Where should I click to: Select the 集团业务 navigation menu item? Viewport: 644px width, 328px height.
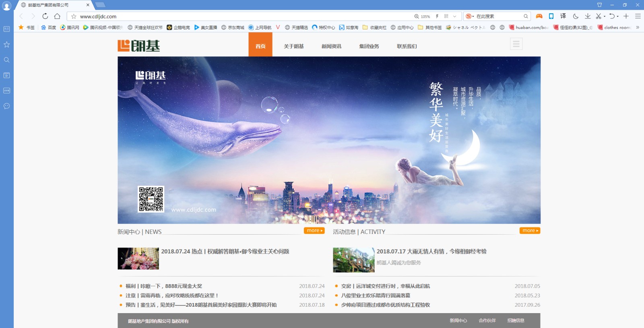click(369, 46)
